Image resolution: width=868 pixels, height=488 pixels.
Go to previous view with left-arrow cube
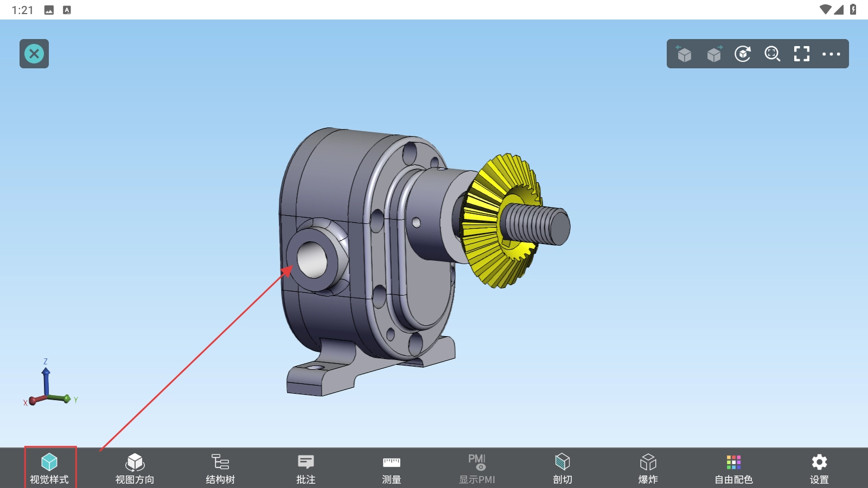point(684,54)
